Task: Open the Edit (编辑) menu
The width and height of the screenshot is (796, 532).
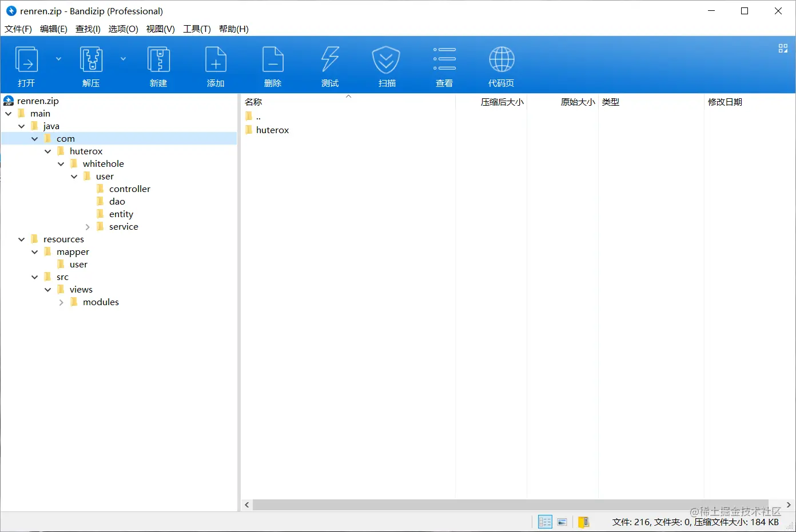Action: 54,29
